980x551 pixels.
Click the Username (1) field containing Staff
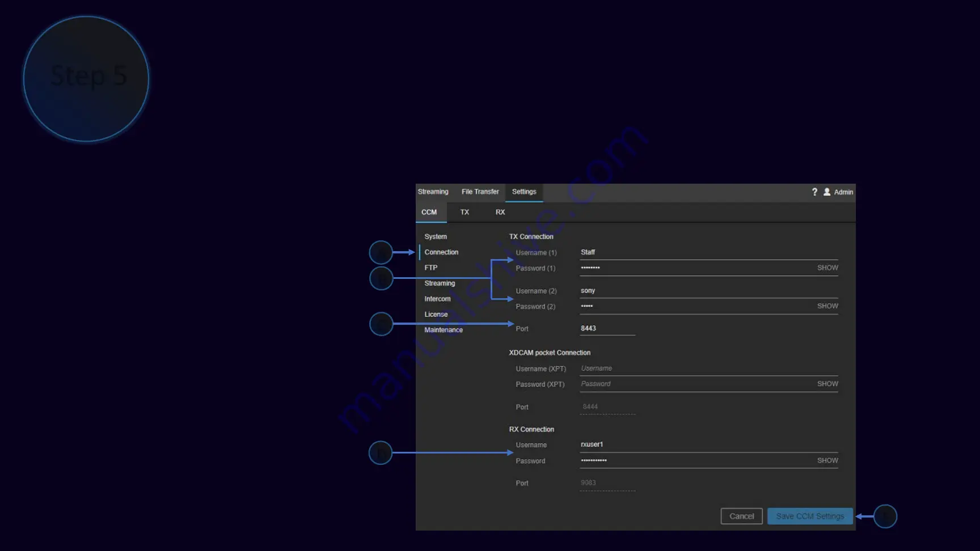point(708,252)
